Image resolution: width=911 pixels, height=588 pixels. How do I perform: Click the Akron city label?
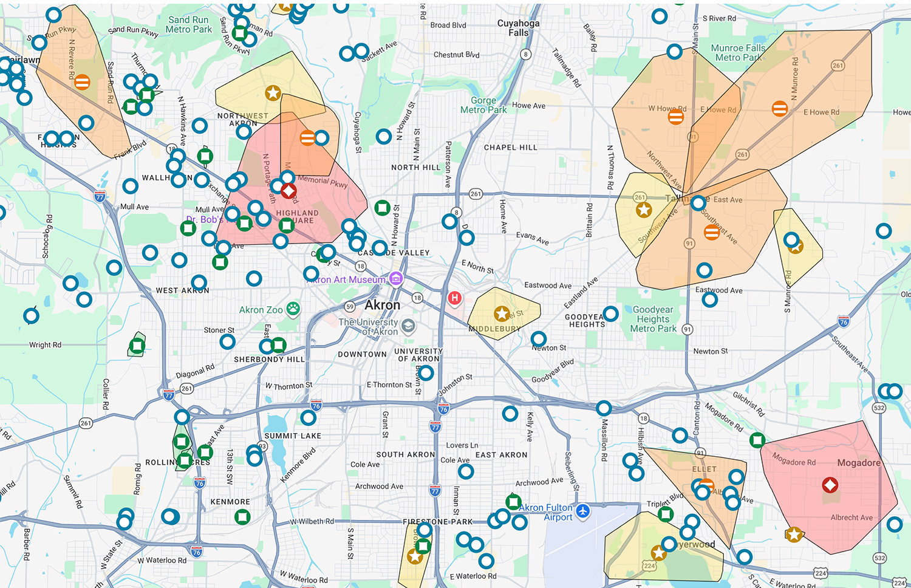[383, 305]
